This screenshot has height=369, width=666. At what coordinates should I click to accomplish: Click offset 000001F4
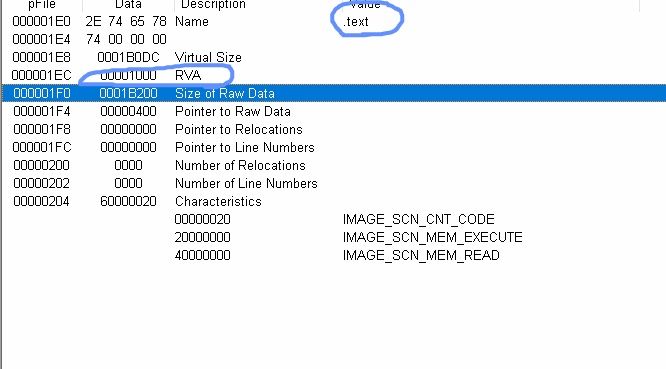tap(42, 111)
